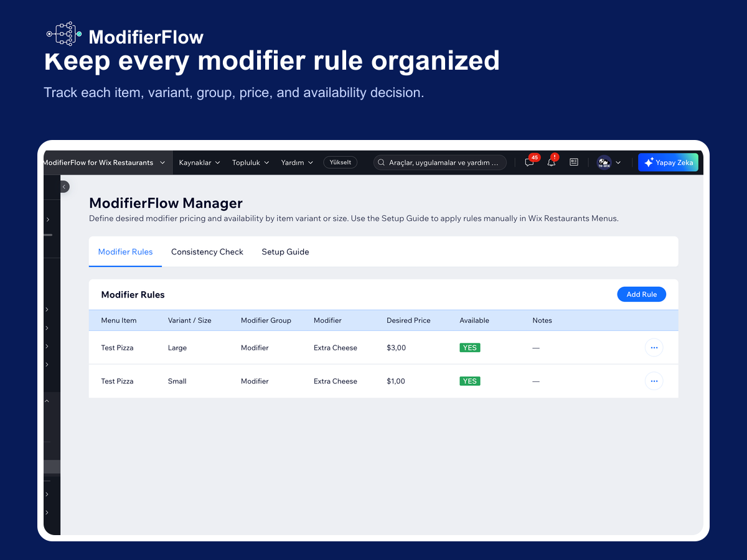Screen dimensions: 747x560
Task: Open the Topluluk menu
Action: click(251, 162)
